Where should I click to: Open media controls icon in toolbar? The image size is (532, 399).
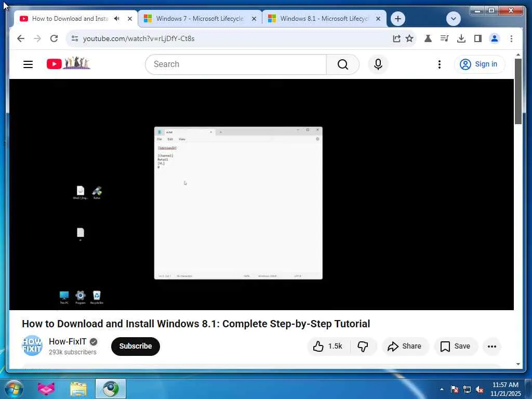pos(445,38)
